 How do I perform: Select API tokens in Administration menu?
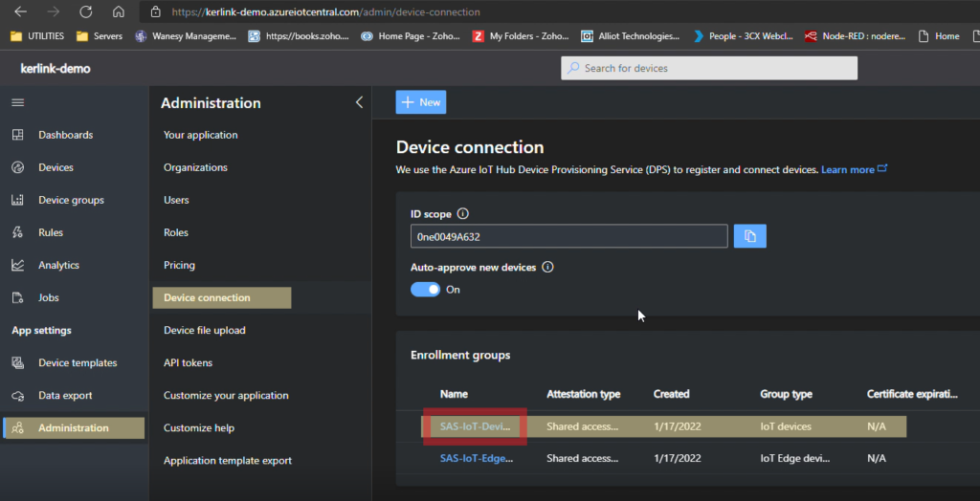tap(188, 362)
